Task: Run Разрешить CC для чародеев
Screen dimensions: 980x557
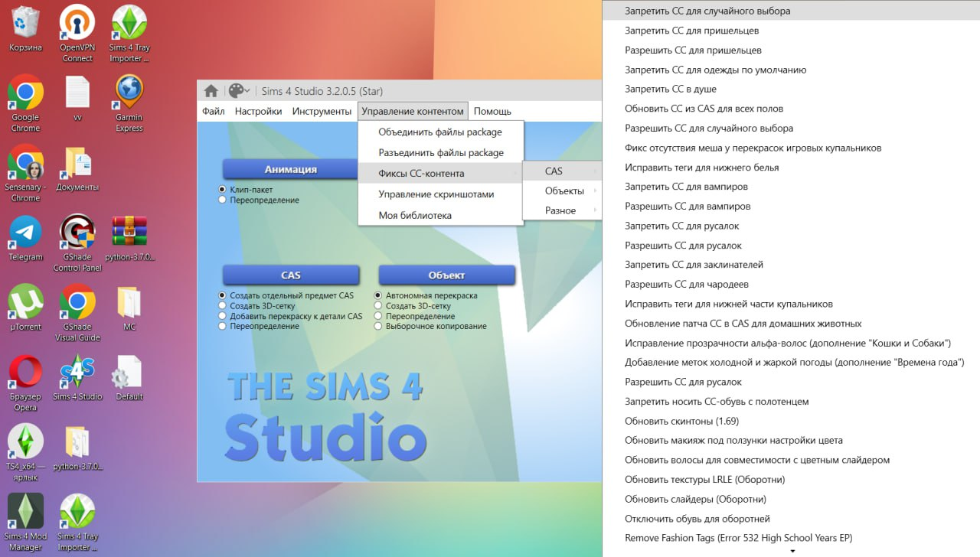Action: pyautogui.click(x=792, y=284)
